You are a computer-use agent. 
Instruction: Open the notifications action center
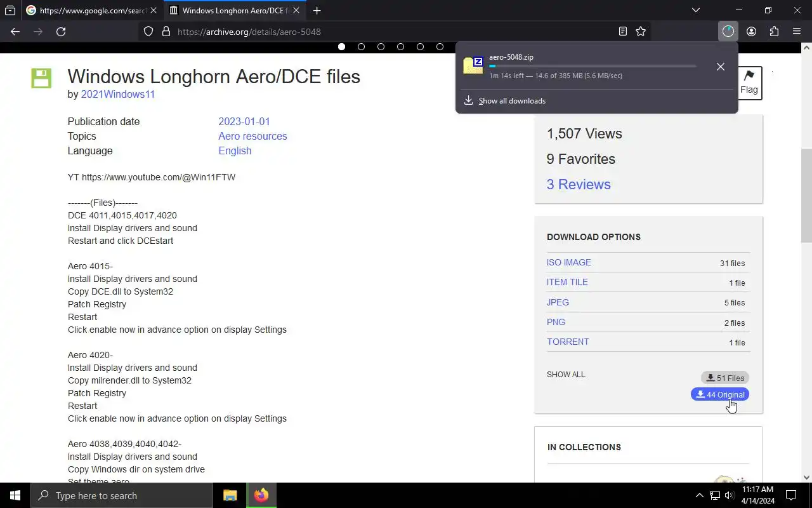791,495
